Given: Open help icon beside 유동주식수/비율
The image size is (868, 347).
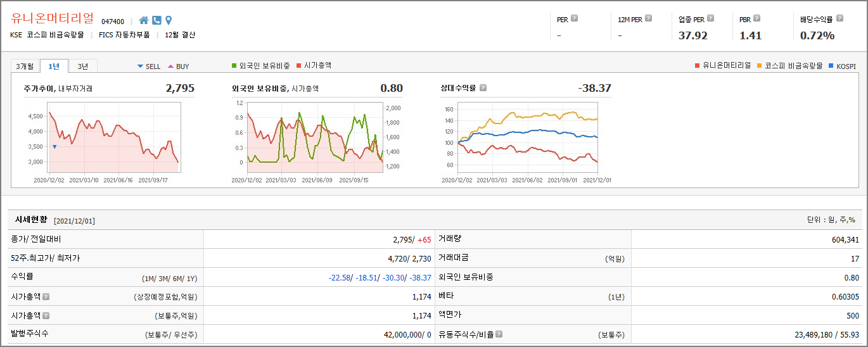Looking at the screenshot, I should click(x=499, y=334).
